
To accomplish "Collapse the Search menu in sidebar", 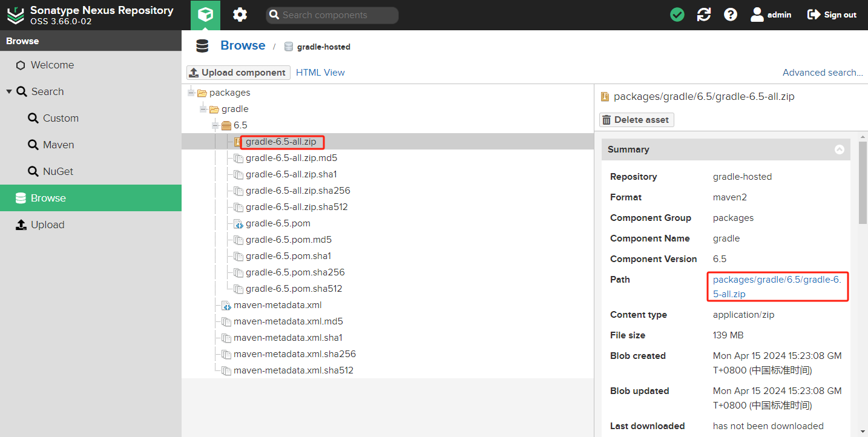I will click(x=9, y=91).
